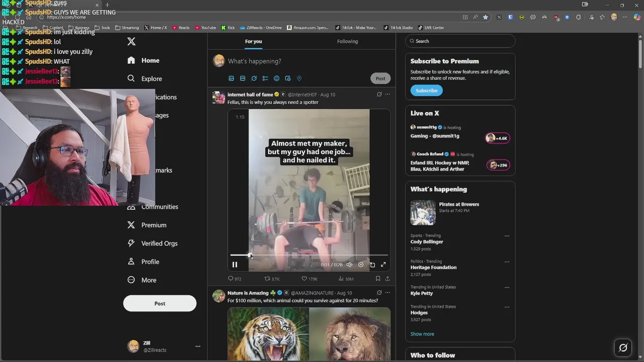Image resolution: width=644 pixels, height=362 pixels.
Task: Open internet hall of fame profile avatar
Action: coord(218,98)
